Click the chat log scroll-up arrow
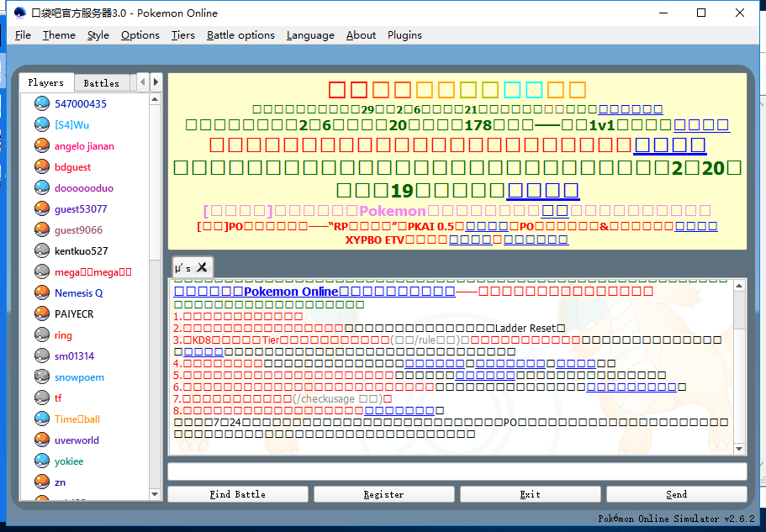Screen dimensions: 766x532 739,286
